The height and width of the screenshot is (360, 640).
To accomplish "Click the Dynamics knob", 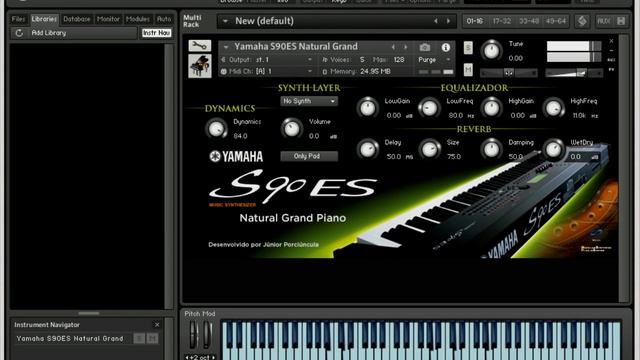I will pyautogui.click(x=216, y=129).
